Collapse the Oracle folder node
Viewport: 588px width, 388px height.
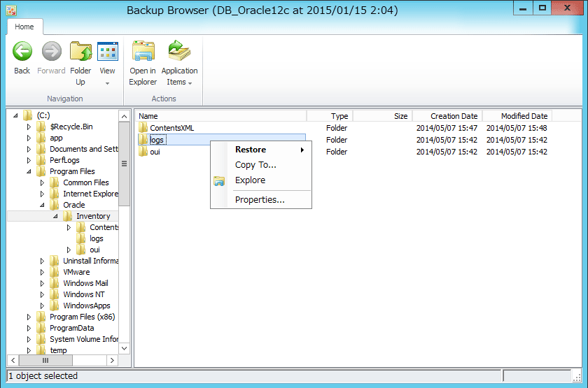point(42,205)
